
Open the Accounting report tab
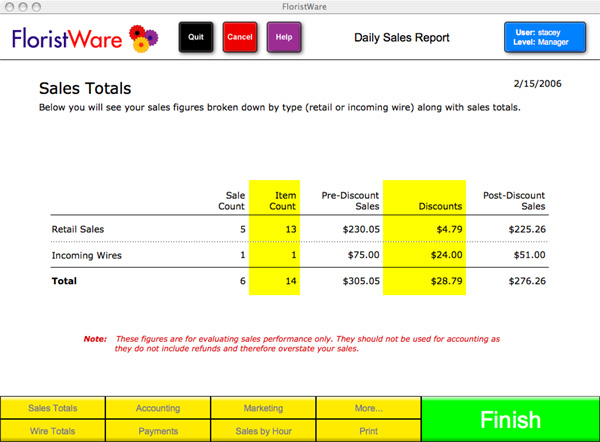click(x=158, y=408)
